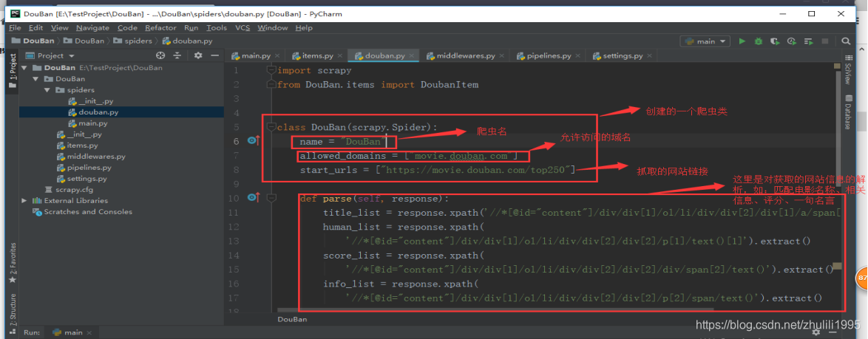Screen dimensions: 868x339
Task: Select main.py in the spiders folder
Action: (87, 123)
